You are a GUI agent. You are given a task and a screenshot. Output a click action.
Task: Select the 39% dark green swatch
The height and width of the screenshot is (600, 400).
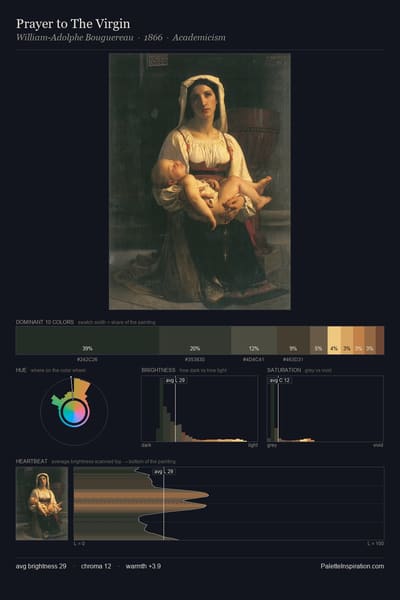click(x=87, y=340)
